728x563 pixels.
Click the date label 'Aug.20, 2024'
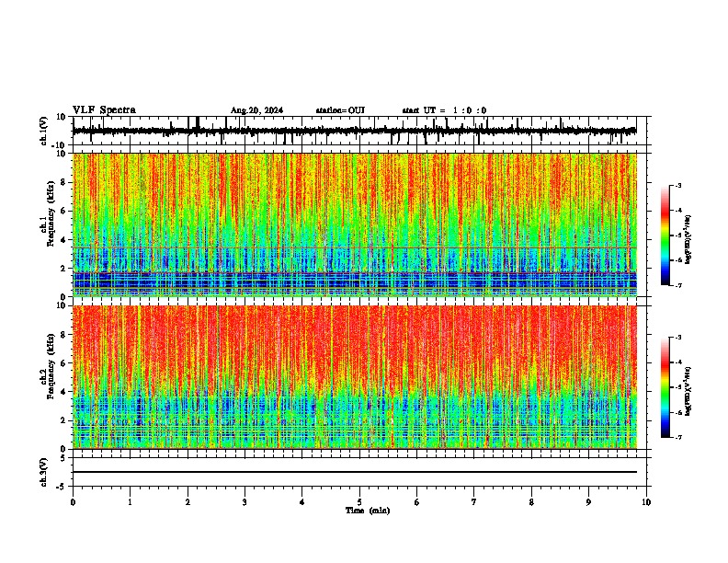pos(256,110)
